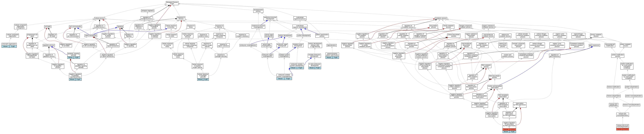Select the 'cellular component organization or biogenesis' node
This screenshot has height=134, width=644.
click(x=20, y=27)
